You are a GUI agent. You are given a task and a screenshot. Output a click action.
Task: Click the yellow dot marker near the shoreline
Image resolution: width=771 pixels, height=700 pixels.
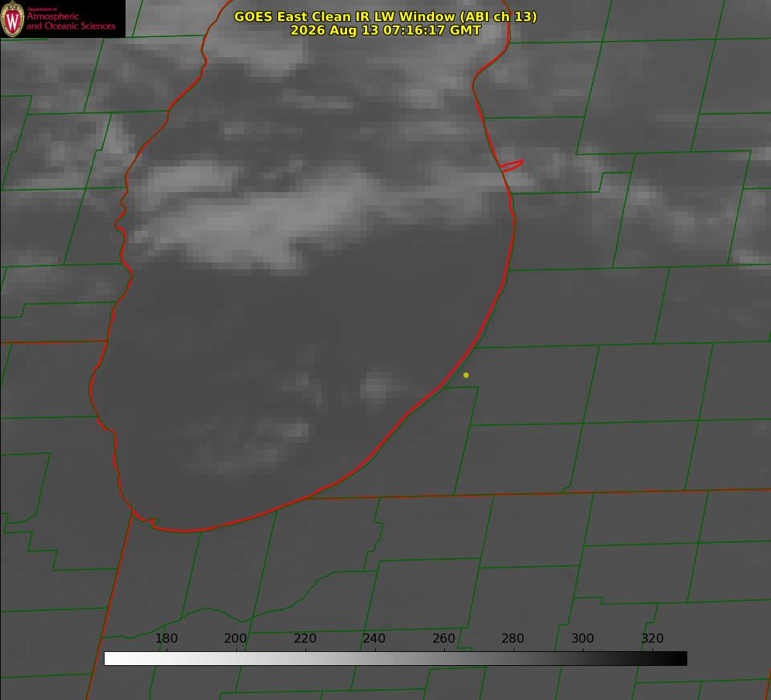coord(466,375)
